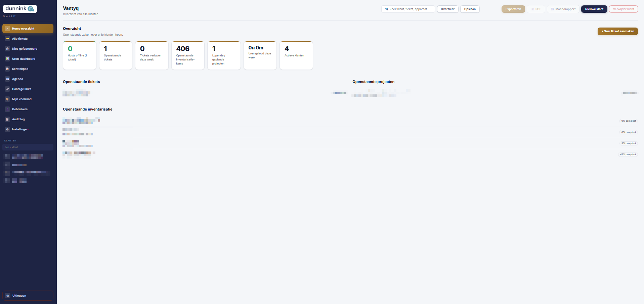Open the Agenda page
The width and height of the screenshot is (644, 304).
pyautogui.click(x=28, y=79)
